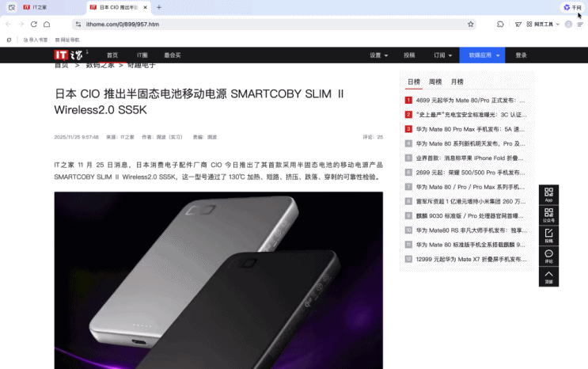Open ranking item 2699 元起 荣耀 500
The width and height of the screenshot is (588, 369).
point(470,173)
